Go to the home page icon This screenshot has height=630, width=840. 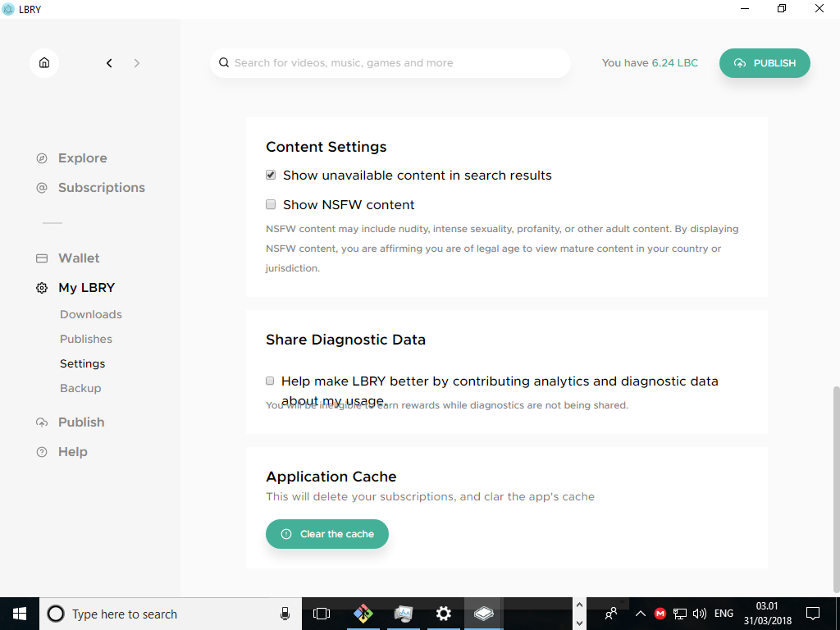44,62
